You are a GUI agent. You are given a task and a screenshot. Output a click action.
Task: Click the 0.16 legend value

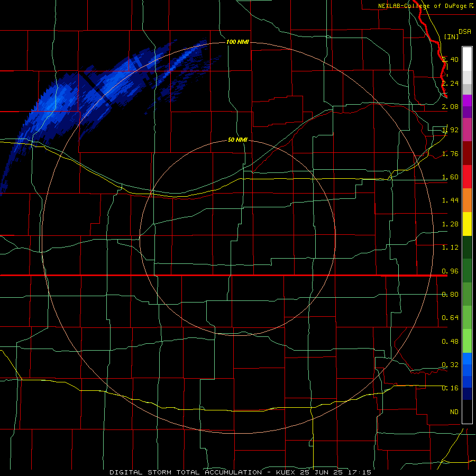[x=450, y=388]
